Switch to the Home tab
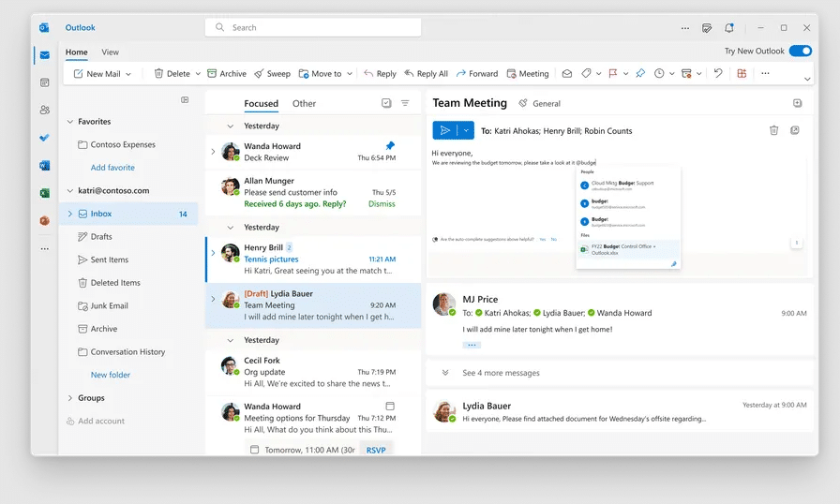The height and width of the screenshot is (504, 840). pos(77,52)
